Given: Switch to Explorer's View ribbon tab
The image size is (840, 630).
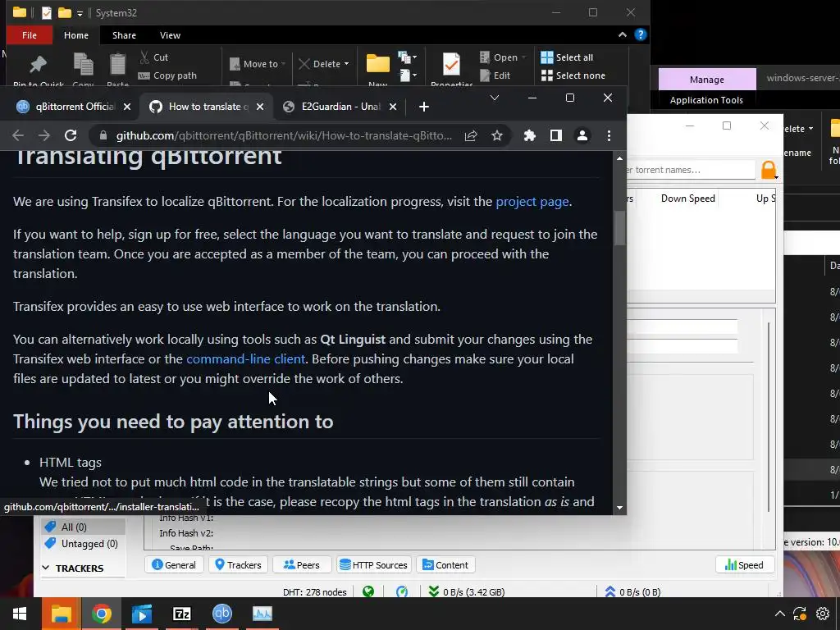Looking at the screenshot, I should [170, 35].
